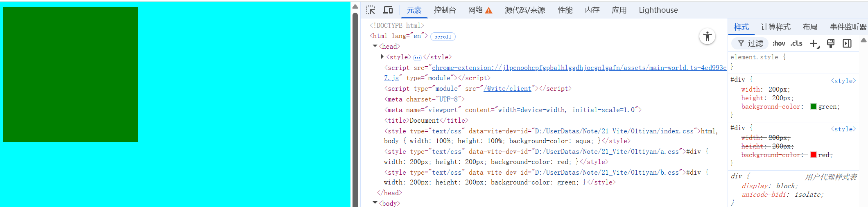Click the green color swatch
The height and width of the screenshot is (207, 868).
click(814, 106)
